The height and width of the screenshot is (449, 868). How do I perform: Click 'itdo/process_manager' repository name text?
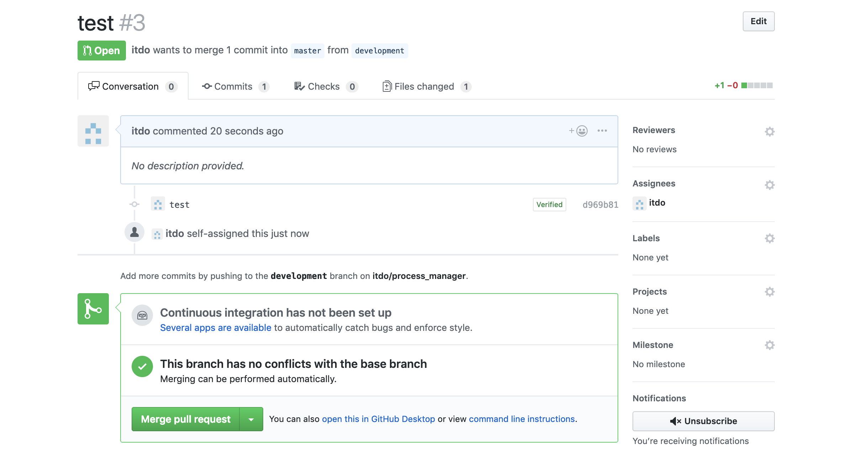(x=419, y=276)
